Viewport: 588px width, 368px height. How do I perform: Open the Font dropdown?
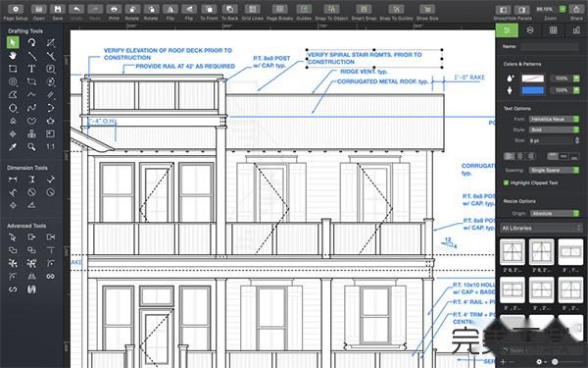point(554,119)
